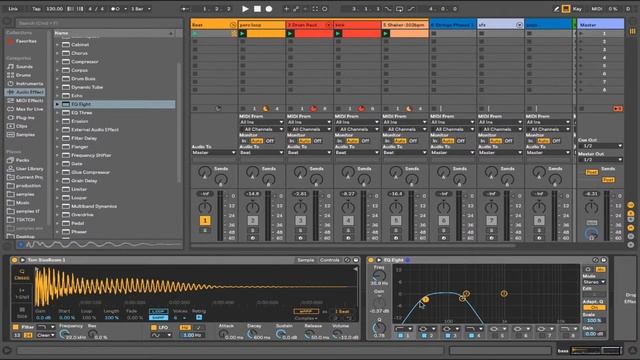
Task: Switch Simpler to Sample tab
Action: pyautogui.click(x=306, y=260)
